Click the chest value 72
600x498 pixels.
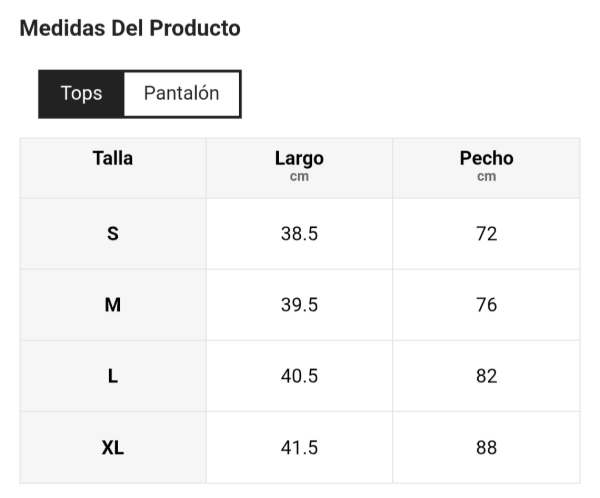[486, 234]
